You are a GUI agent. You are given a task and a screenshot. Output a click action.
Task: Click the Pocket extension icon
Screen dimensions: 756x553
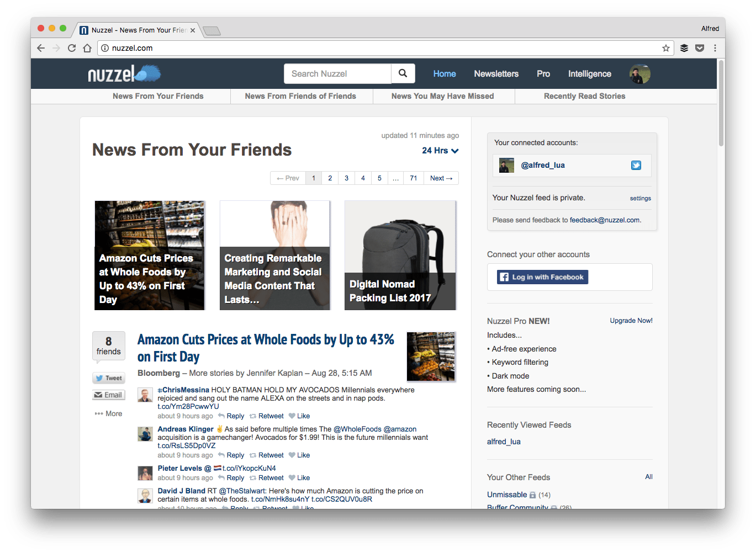click(x=700, y=48)
